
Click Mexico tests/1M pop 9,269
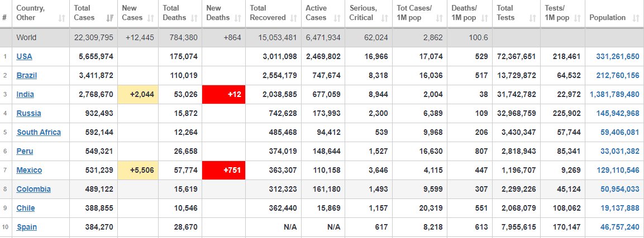coord(571,170)
